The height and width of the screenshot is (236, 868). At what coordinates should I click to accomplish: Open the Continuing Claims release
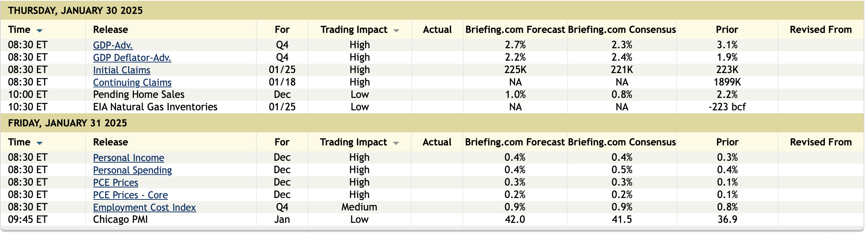[x=132, y=83]
